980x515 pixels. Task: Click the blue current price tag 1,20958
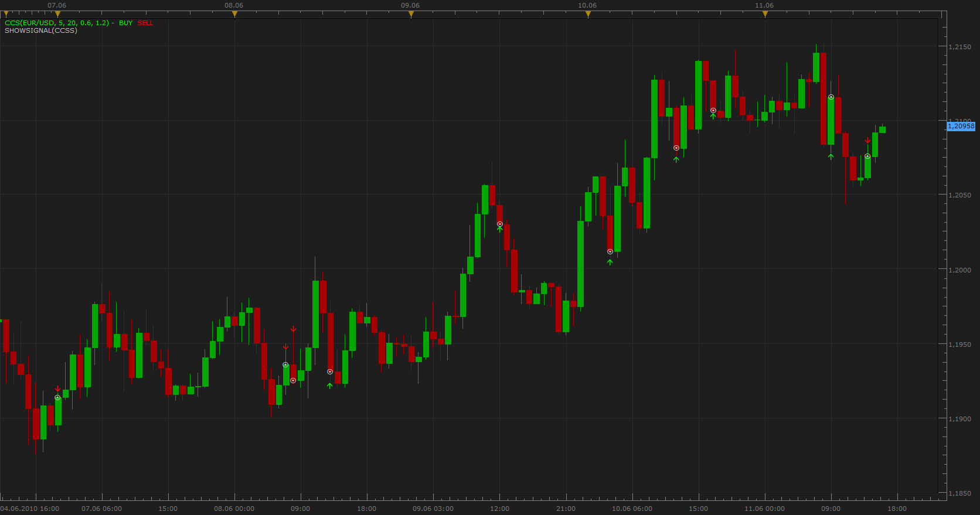coord(961,126)
